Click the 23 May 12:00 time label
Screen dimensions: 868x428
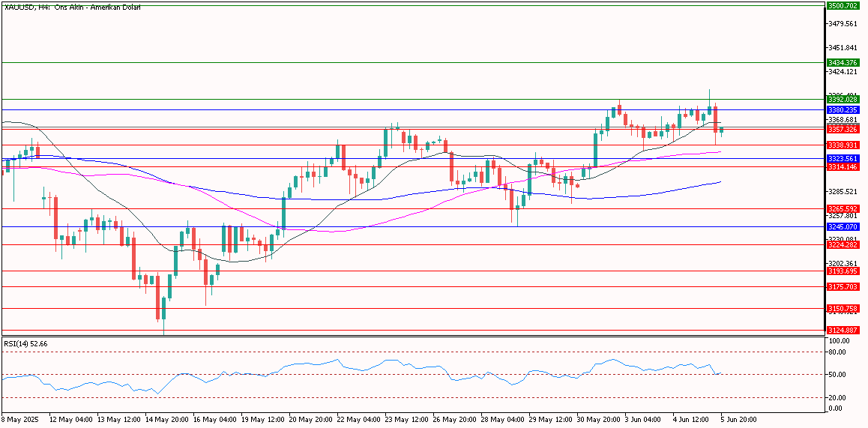click(406, 420)
